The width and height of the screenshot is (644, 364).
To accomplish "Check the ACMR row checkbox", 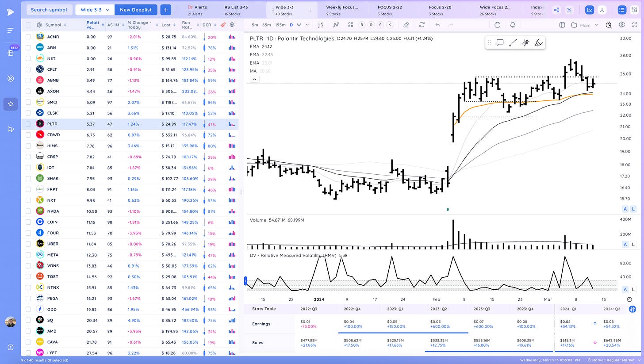I will point(28,37).
